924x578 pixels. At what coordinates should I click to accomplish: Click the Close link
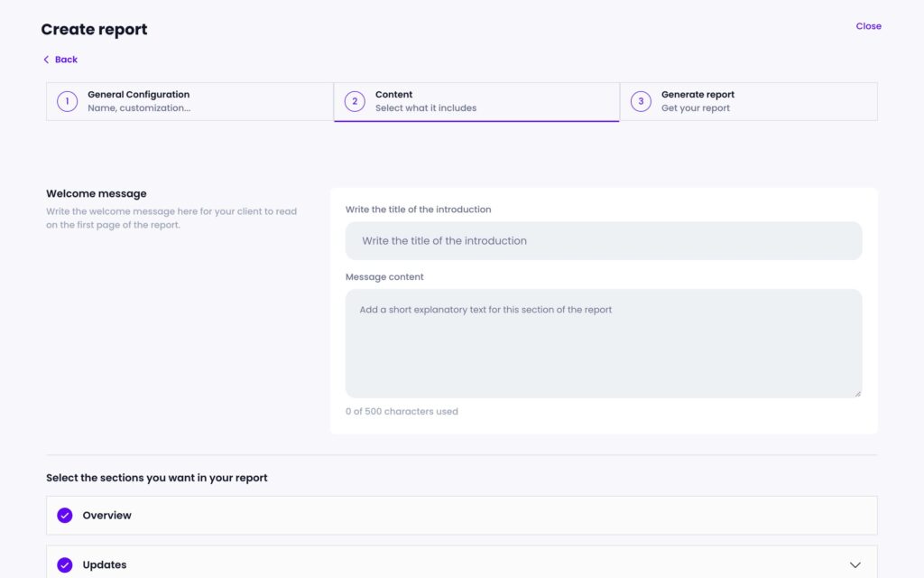click(868, 26)
